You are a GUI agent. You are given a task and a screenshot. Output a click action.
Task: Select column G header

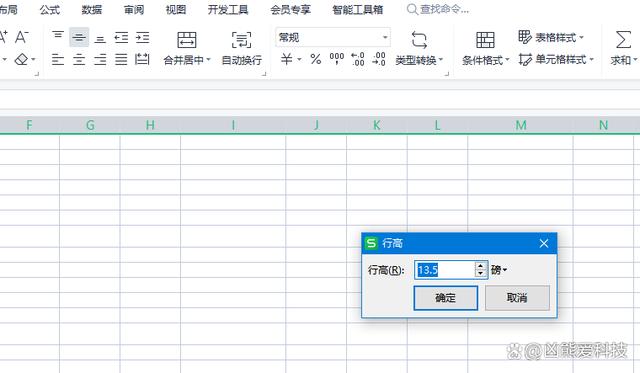point(90,125)
